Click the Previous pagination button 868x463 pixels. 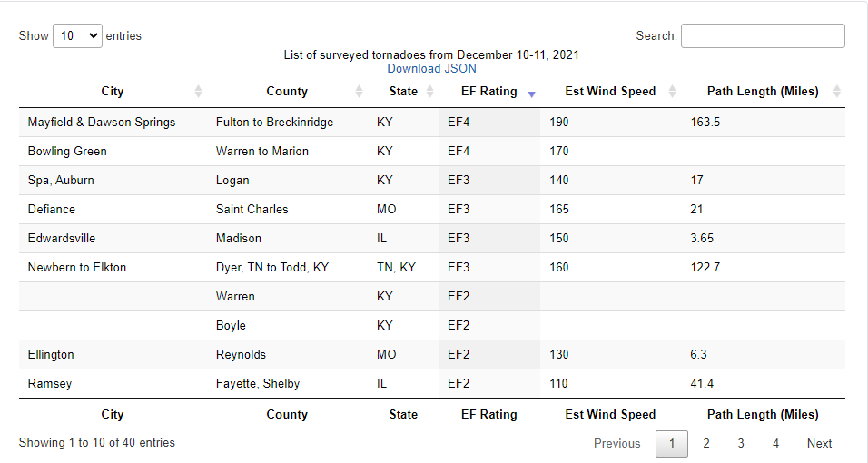[617, 444]
